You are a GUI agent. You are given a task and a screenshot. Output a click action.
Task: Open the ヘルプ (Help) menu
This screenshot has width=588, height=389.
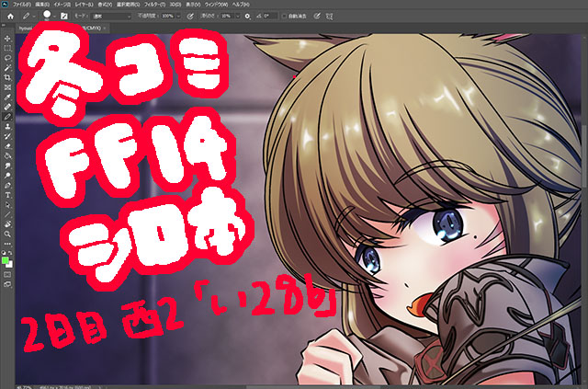(241, 5)
